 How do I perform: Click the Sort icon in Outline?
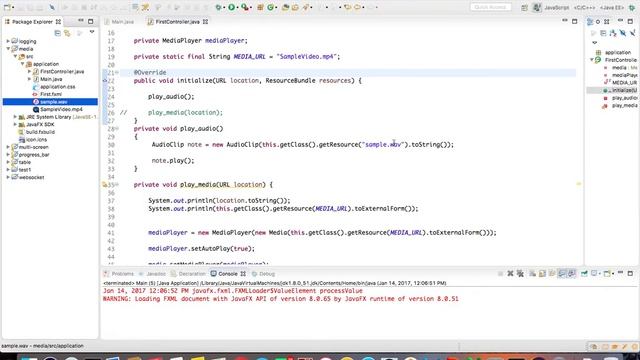click(x=613, y=33)
